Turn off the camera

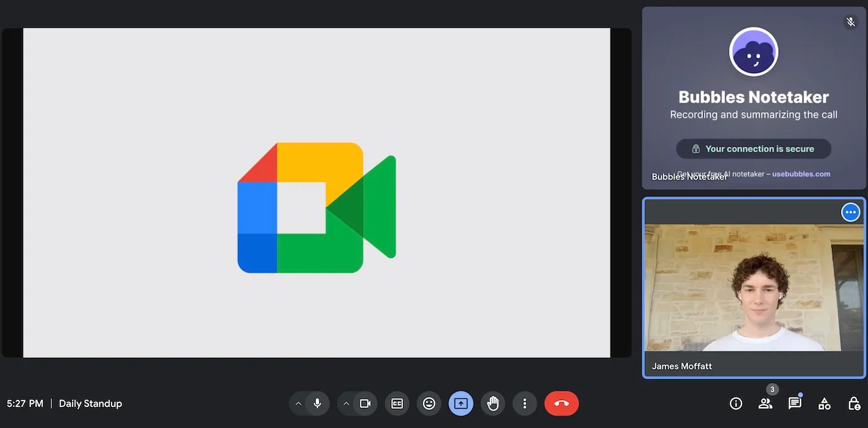point(365,404)
